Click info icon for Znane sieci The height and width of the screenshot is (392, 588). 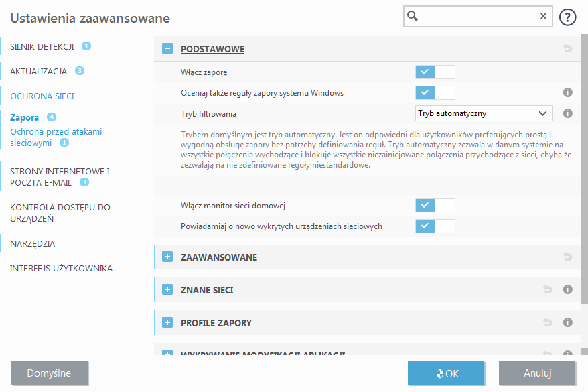point(567,290)
